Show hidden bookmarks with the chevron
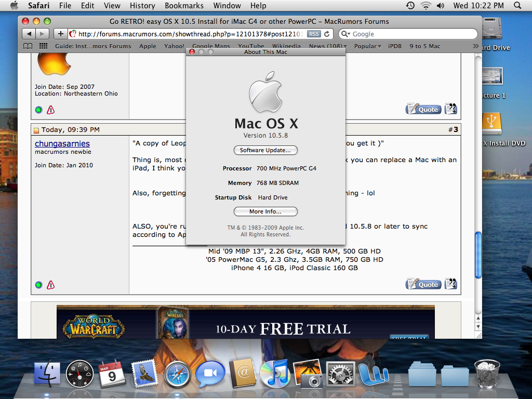 click(x=476, y=46)
